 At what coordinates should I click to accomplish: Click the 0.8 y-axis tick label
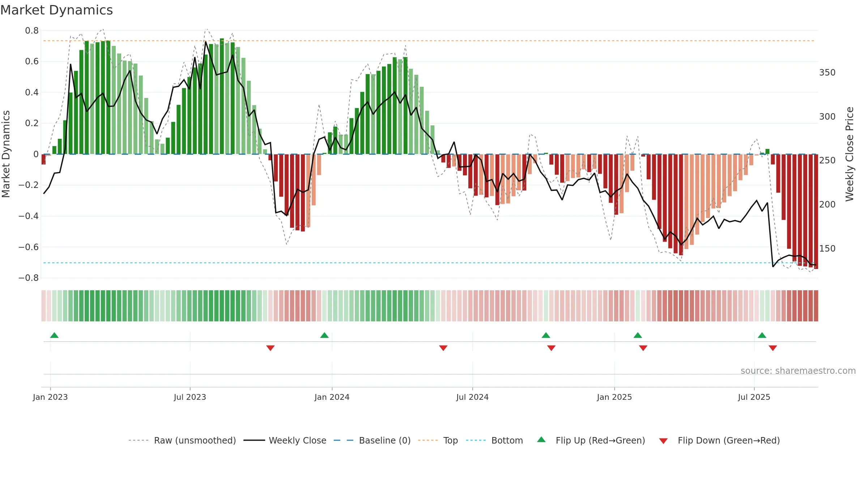(x=32, y=31)
